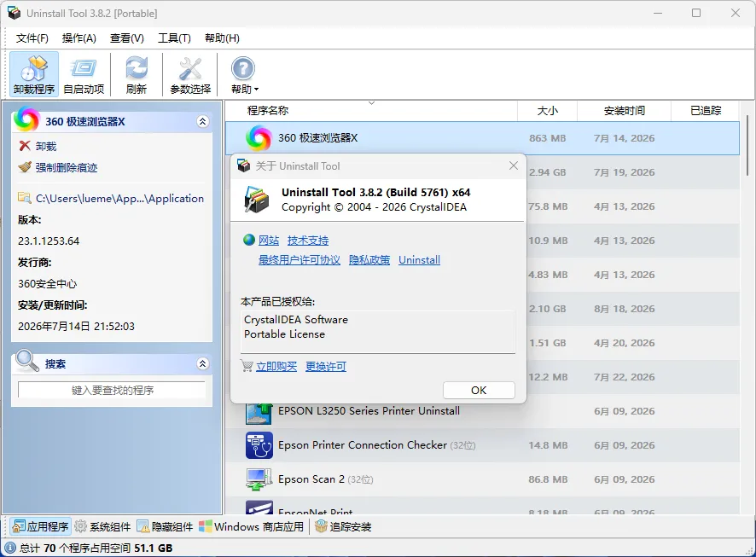
Task: Minimize the Uninstall Tool window
Action: coord(658,13)
